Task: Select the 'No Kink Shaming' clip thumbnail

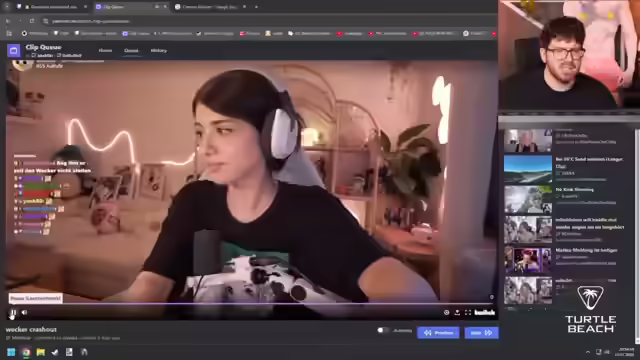Action: click(x=528, y=200)
